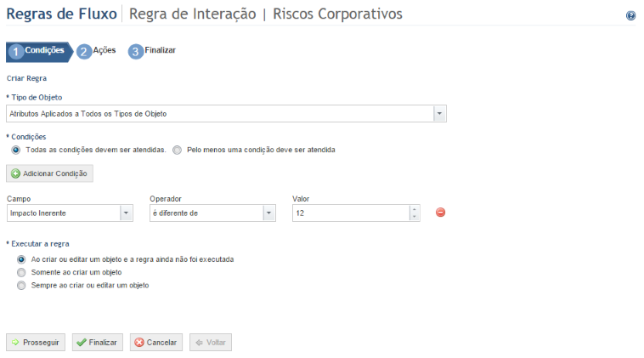
Task: Click the 'Regras de Fluxo' heading
Action: (62, 14)
